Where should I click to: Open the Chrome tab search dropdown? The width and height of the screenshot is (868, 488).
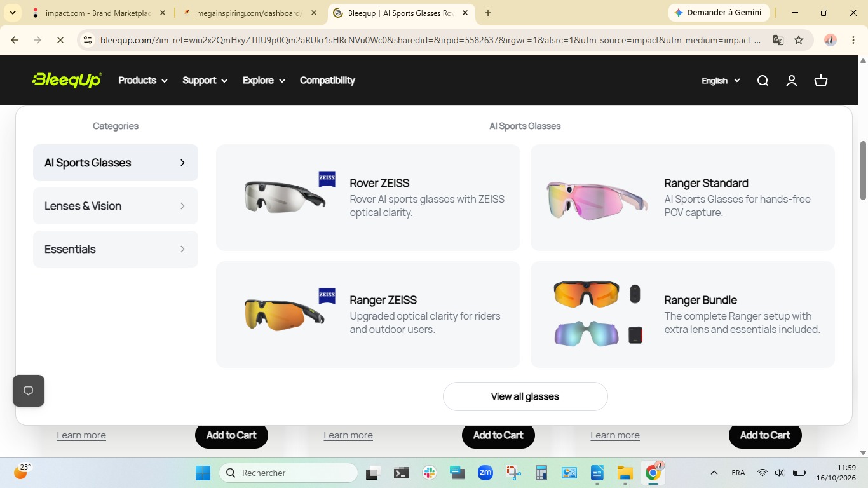pos(12,13)
